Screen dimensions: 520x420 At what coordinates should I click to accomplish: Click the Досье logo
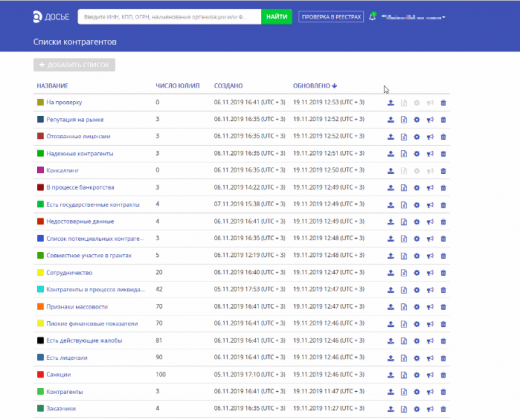(51, 17)
